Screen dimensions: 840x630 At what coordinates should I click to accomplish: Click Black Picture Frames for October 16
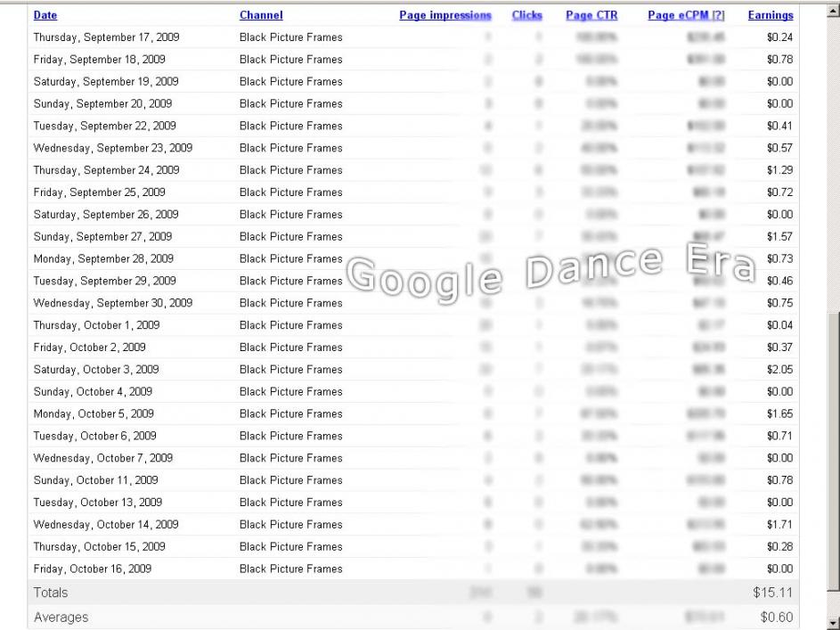(x=291, y=569)
